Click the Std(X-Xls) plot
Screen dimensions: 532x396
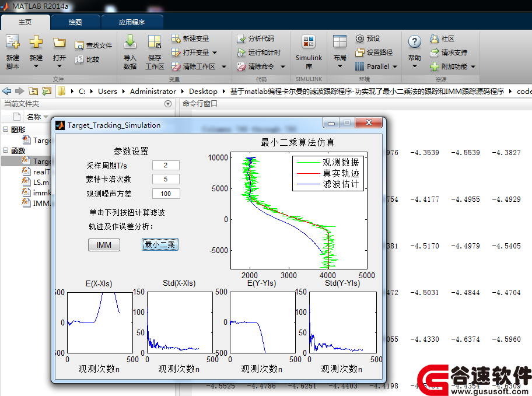click(180, 323)
